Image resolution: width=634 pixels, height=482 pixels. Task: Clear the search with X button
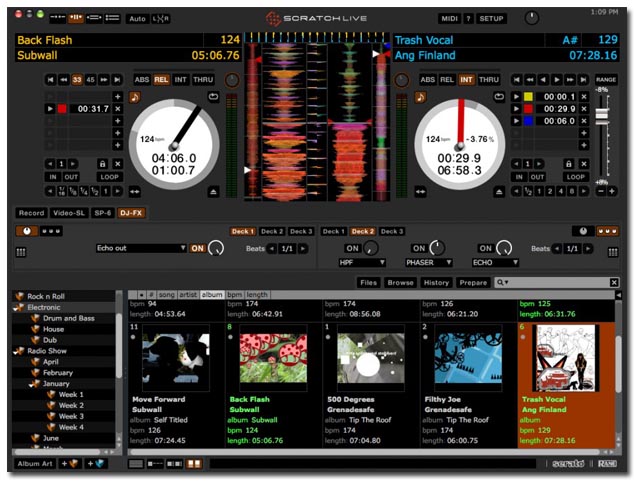[x=614, y=282]
